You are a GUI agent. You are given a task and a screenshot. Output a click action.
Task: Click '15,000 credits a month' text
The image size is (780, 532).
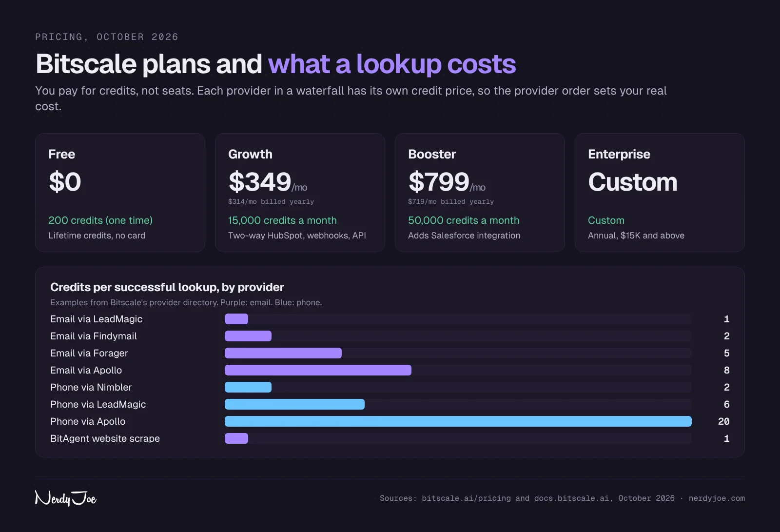(282, 220)
